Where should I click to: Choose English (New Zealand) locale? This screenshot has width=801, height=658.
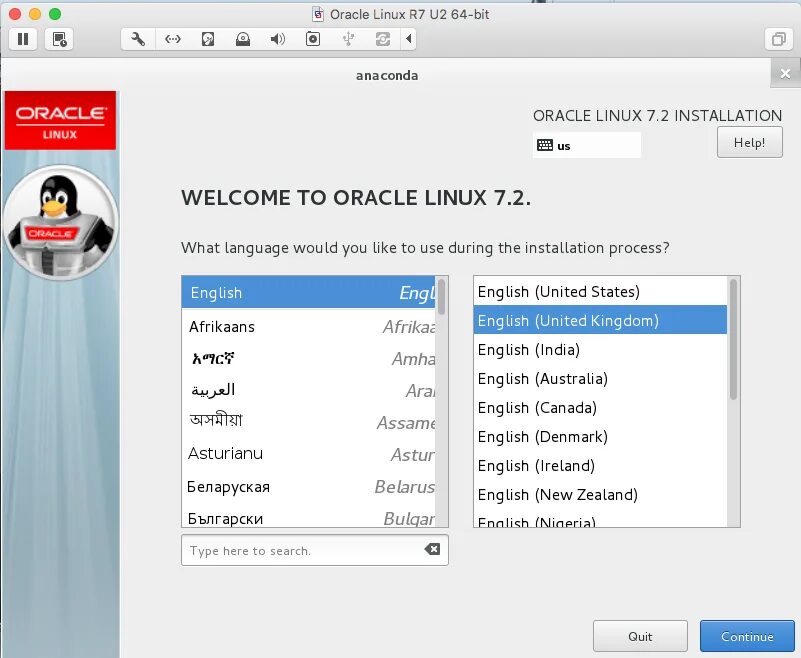600,495
